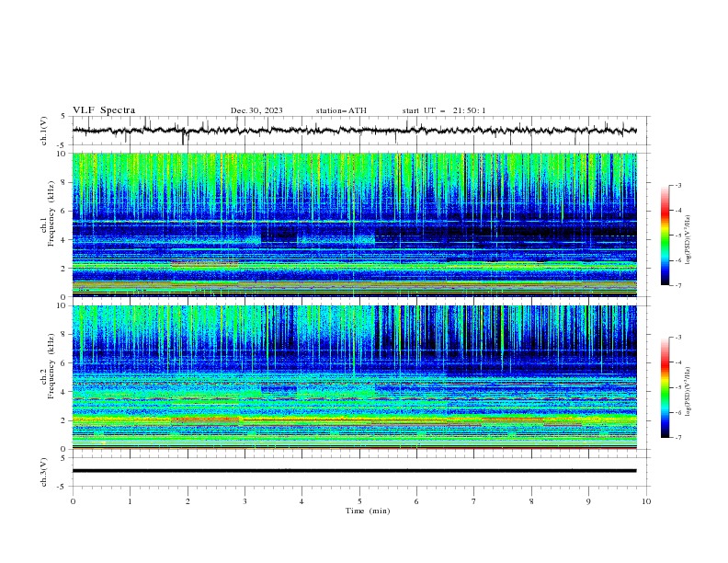The image size is (728, 563).
Task: Click the '2' tick on the time axis
Action: click(x=188, y=501)
